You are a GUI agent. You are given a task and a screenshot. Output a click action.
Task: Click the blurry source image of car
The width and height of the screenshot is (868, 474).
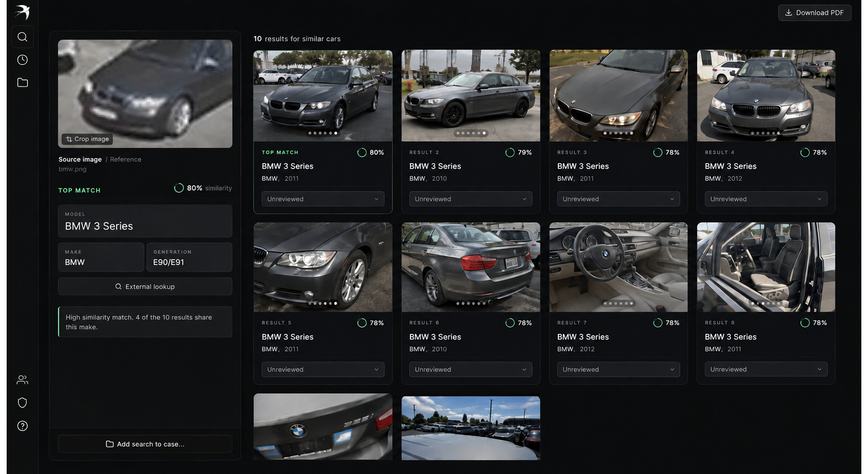point(145,94)
